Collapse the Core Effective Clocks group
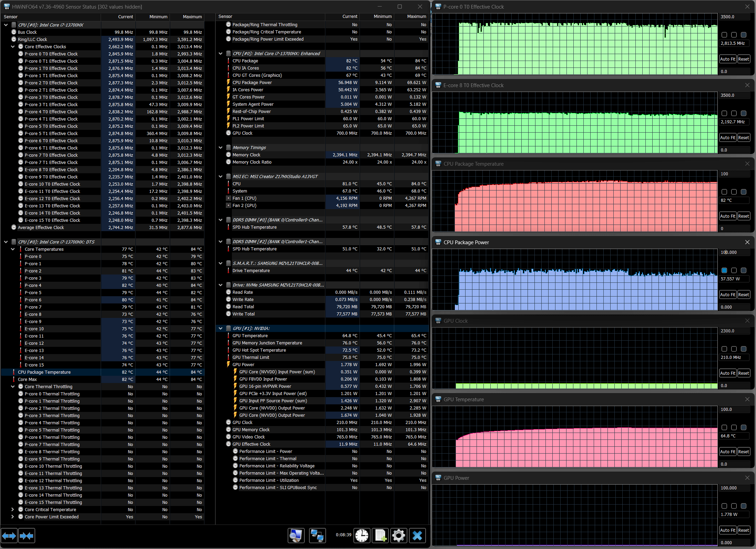This screenshot has height=549, width=756. [13, 46]
